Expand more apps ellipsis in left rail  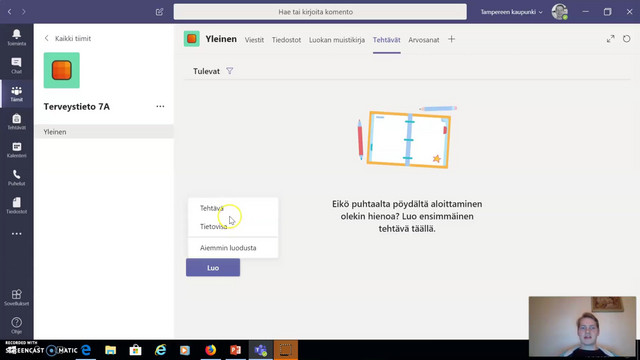click(16, 234)
